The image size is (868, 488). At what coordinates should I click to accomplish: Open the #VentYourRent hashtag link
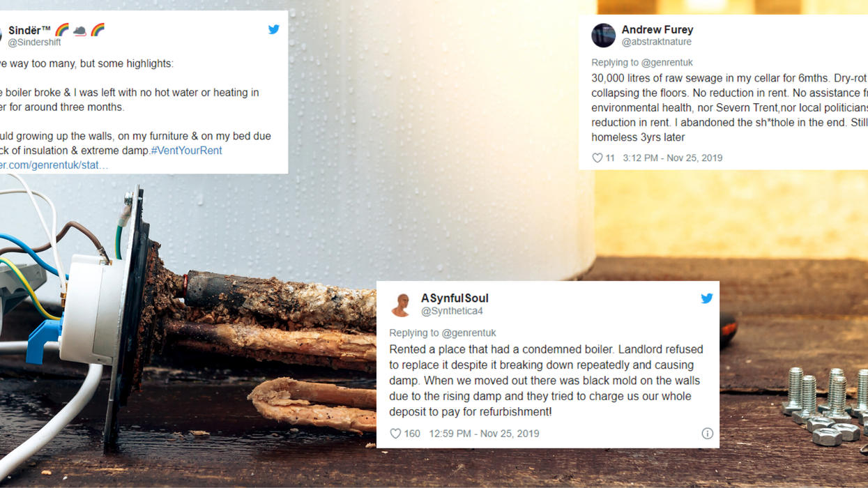[x=186, y=151]
